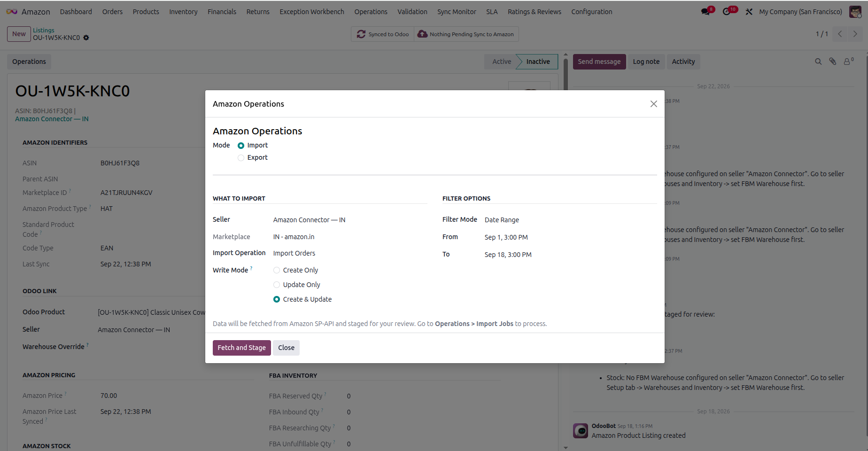868x451 pixels.
Task: Click the New record button
Action: [19, 34]
